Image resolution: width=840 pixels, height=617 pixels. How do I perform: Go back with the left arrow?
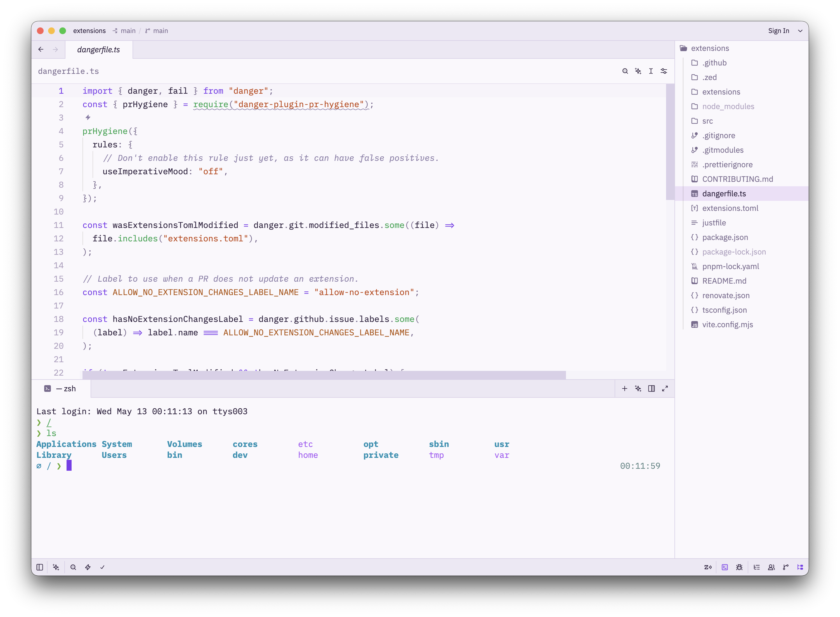41,49
